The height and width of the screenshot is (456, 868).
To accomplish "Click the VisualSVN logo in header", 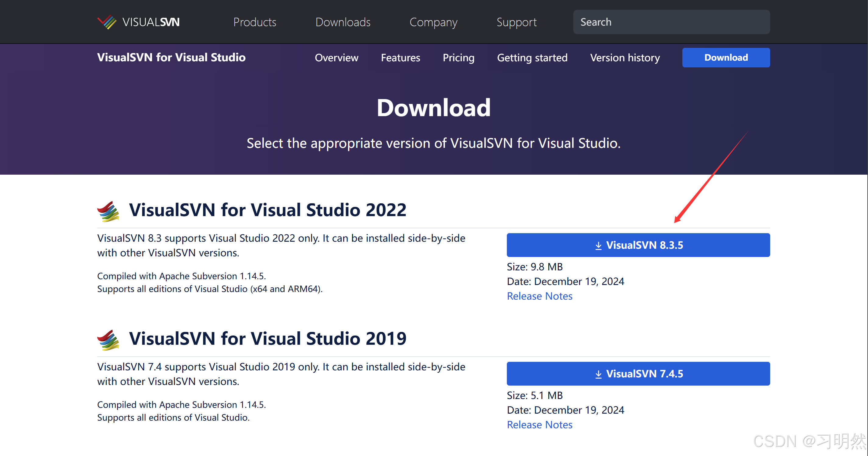I will (x=138, y=22).
